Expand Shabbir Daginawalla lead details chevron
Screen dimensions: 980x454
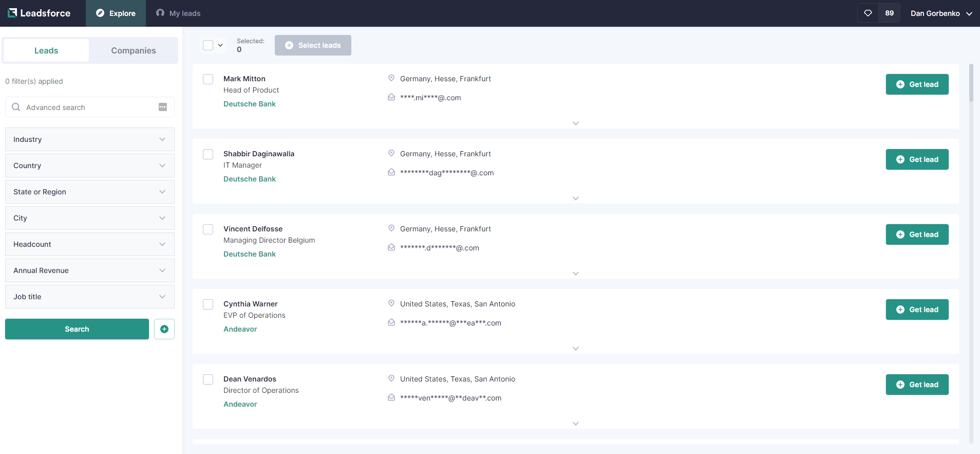tap(576, 198)
